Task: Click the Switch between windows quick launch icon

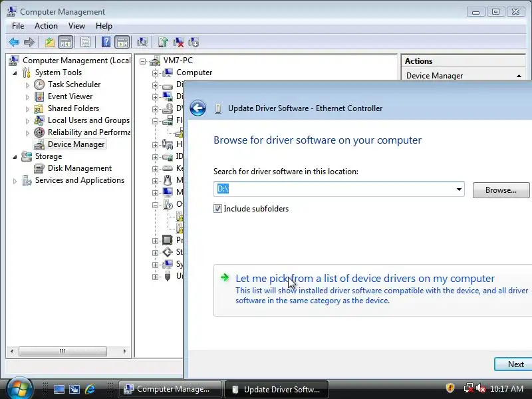Action: pyautogui.click(x=74, y=389)
